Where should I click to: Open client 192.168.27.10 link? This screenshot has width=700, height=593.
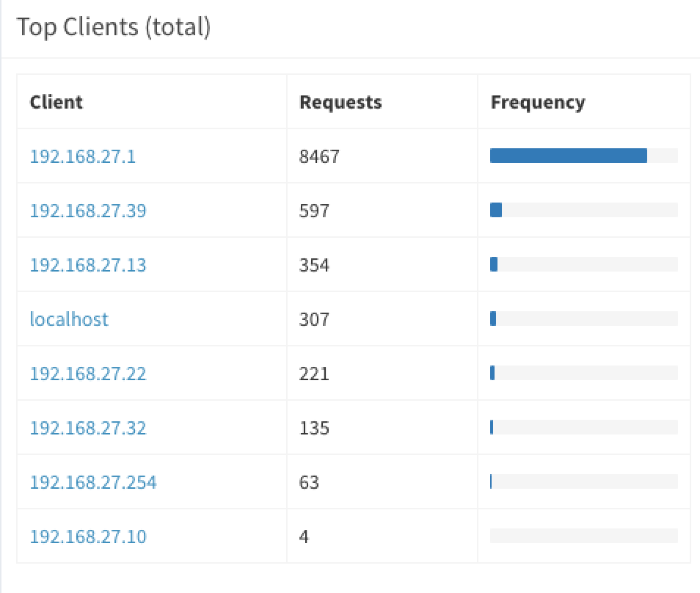(x=88, y=536)
